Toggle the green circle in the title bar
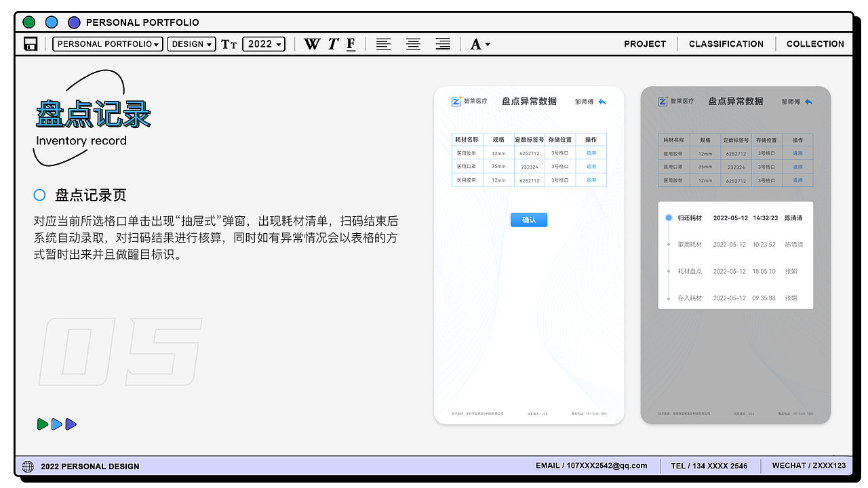The width and height of the screenshot is (868, 488). tap(28, 22)
